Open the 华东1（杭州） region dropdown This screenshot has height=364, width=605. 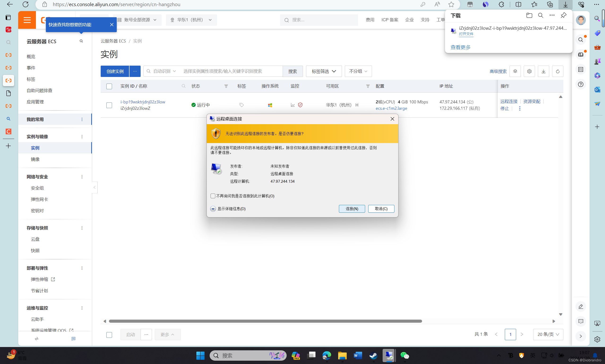pyautogui.click(x=191, y=20)
